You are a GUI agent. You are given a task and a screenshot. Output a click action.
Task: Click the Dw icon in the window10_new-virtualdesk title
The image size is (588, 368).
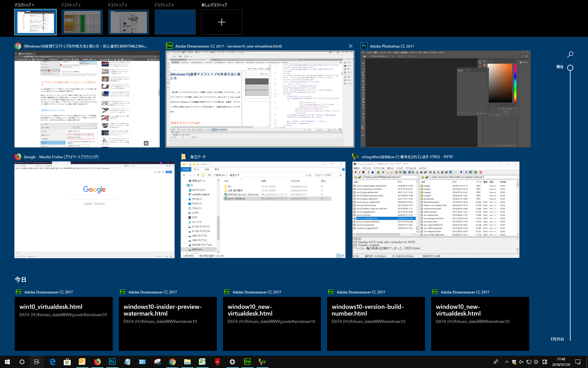169,46
